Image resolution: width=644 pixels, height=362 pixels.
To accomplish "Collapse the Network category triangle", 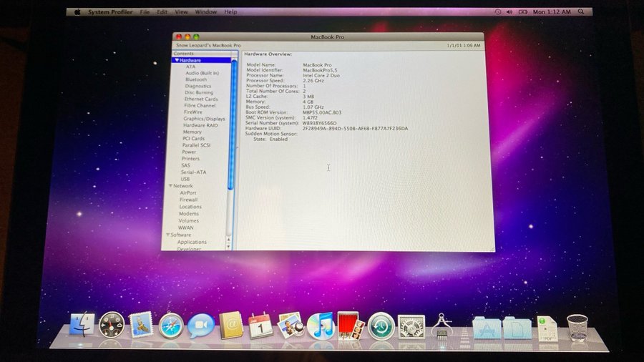I will tap(171, 186).
